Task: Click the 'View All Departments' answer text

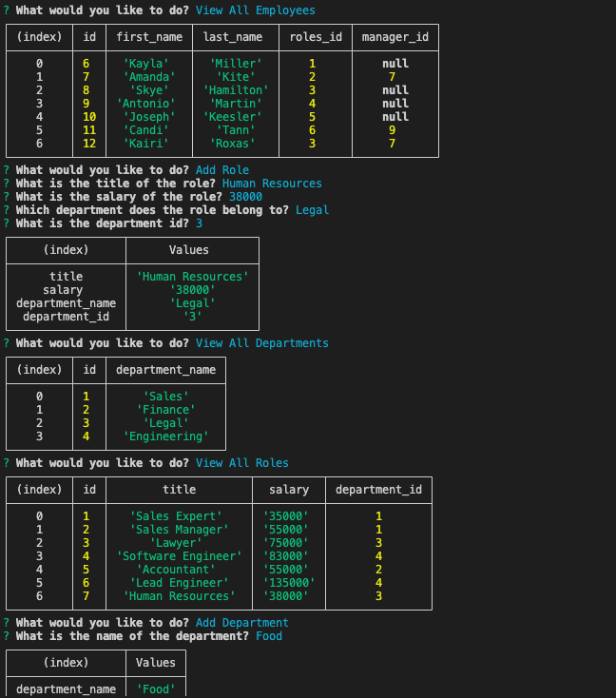Action: [262, 343]
